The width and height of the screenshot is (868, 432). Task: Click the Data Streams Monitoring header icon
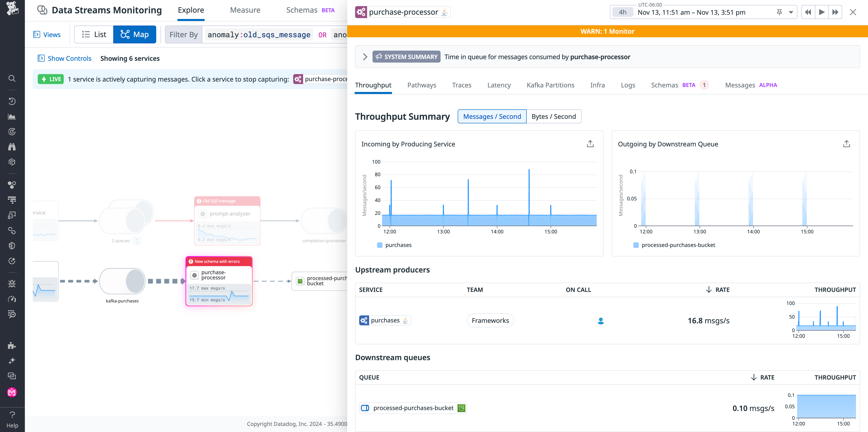(42, 10)
